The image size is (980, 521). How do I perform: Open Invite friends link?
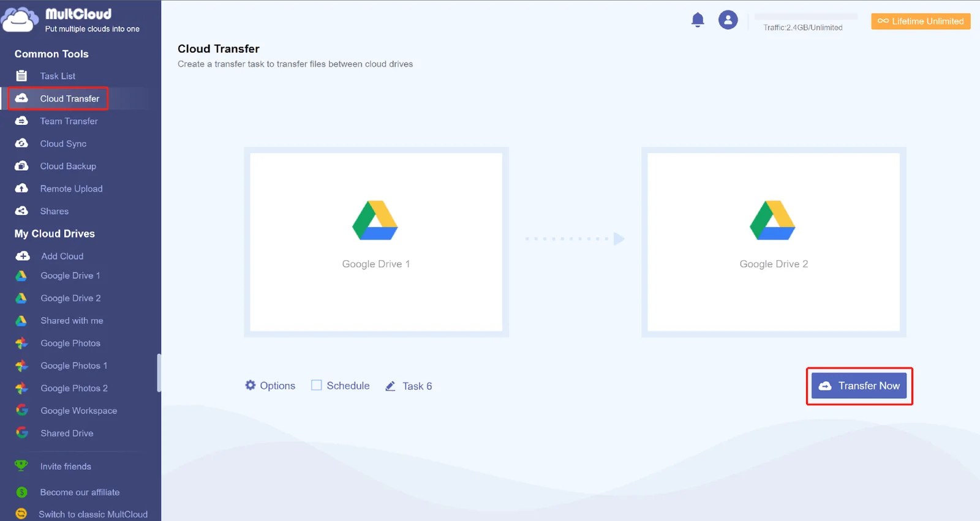[66, 467]
